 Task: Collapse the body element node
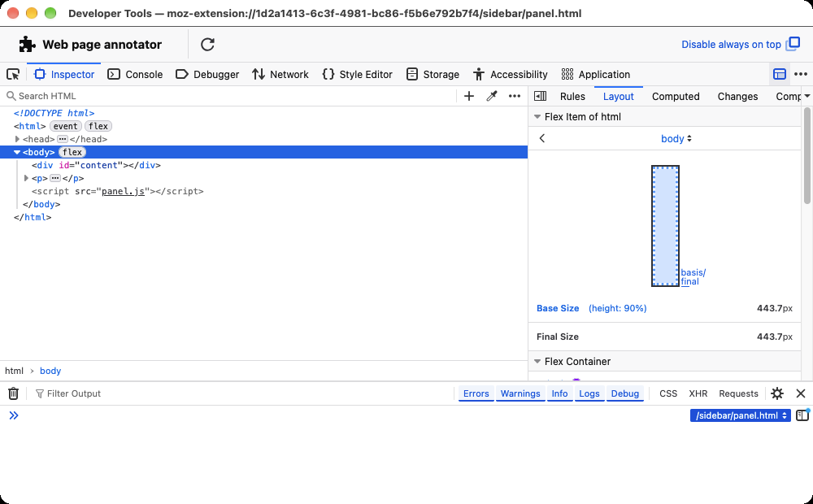click(x=17, y=152)
